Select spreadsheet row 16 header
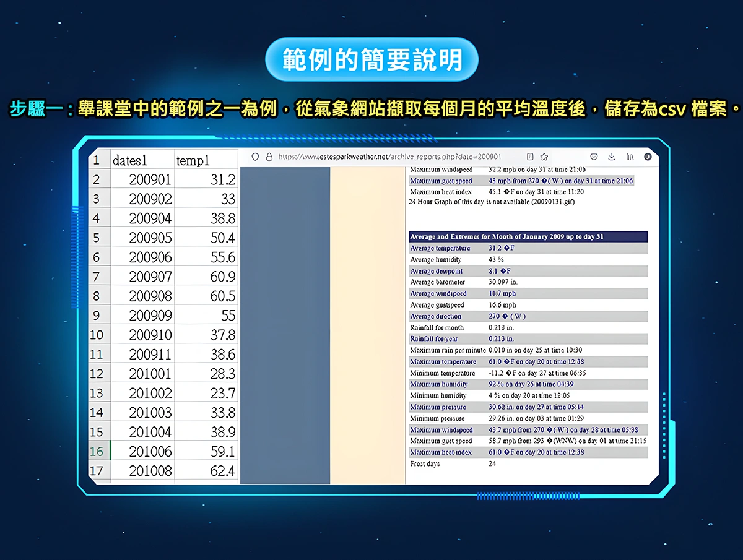 pos(97,451)
